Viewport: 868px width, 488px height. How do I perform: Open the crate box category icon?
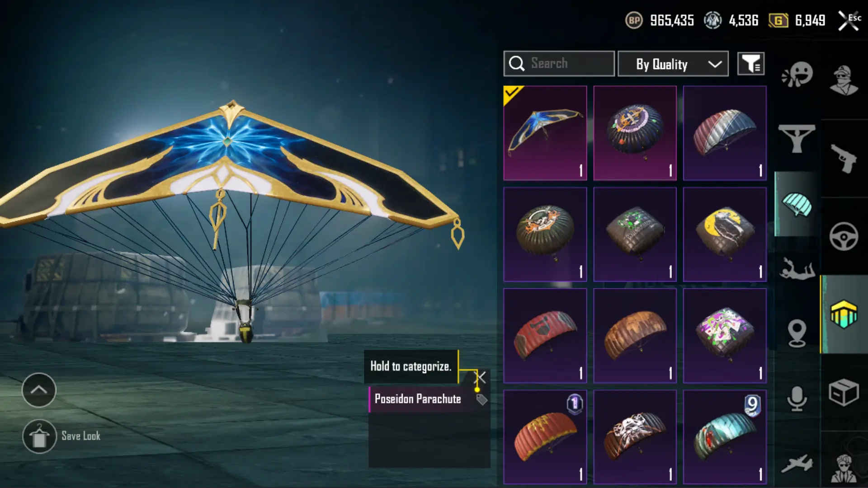point(844,392)
